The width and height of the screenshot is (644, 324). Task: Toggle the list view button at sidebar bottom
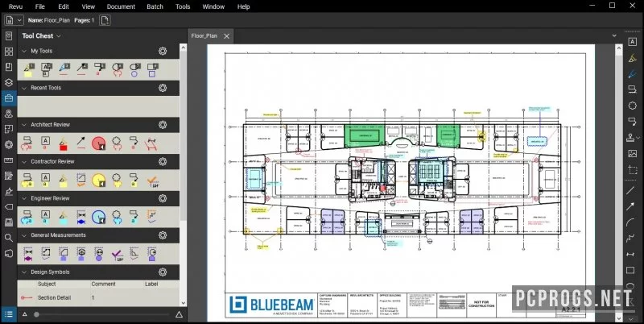click(9, 314)
